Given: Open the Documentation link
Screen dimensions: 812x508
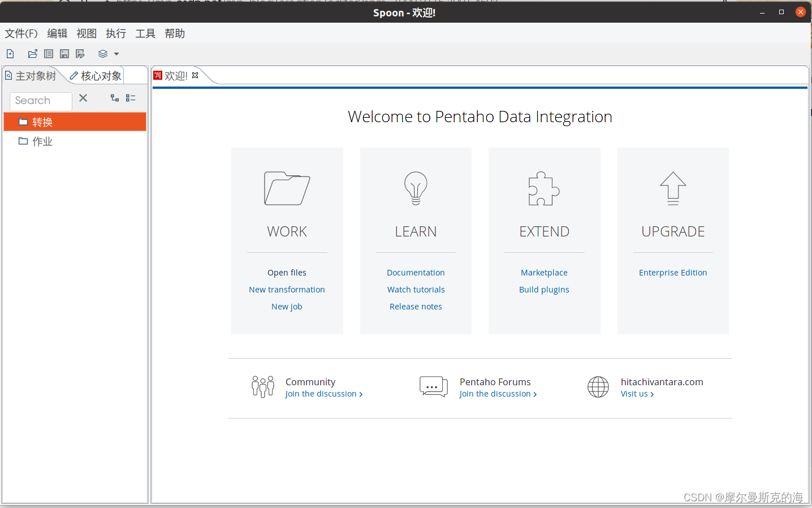Looking at the screenshot, I should point(416,273).
